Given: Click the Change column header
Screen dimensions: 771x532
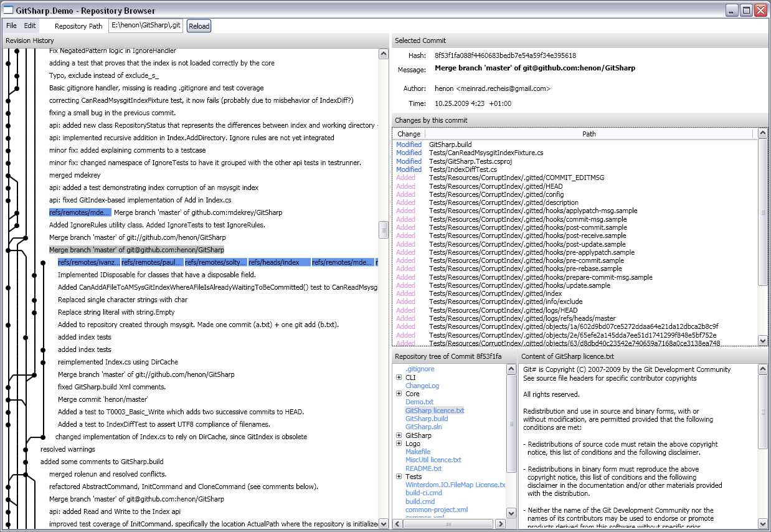Looking at the screenshot, I should coord(409,134).
